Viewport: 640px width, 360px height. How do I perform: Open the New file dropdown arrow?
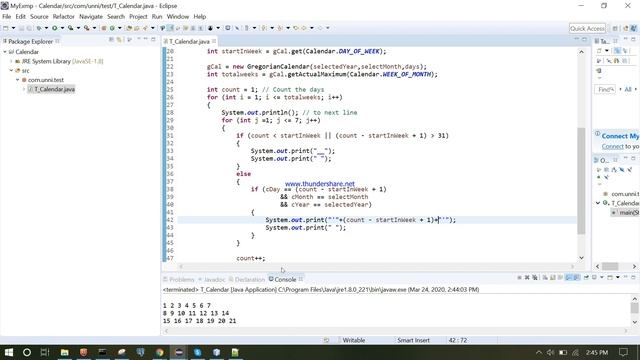point(13,28)
